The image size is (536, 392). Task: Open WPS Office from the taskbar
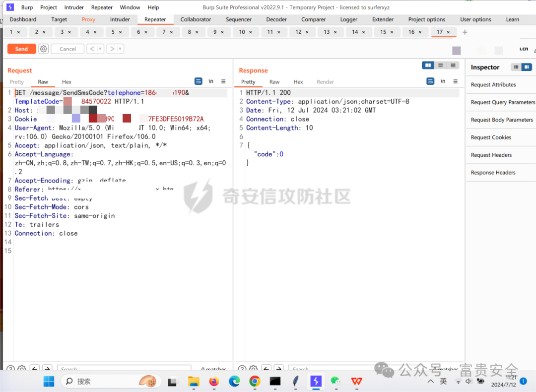356,381
